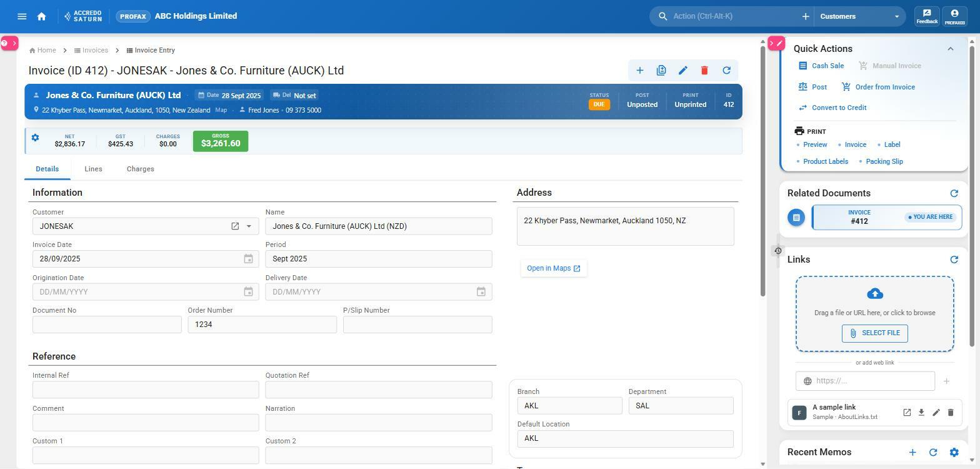Add web link with the plus button

(946, 381)
